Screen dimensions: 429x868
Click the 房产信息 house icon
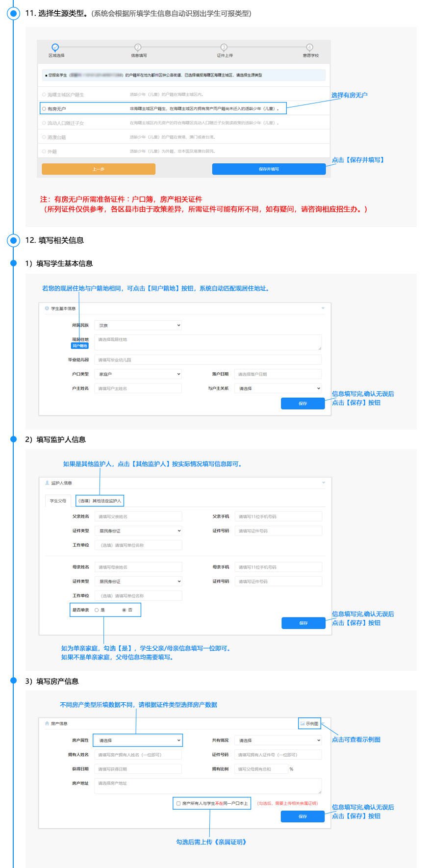(47, 723)
